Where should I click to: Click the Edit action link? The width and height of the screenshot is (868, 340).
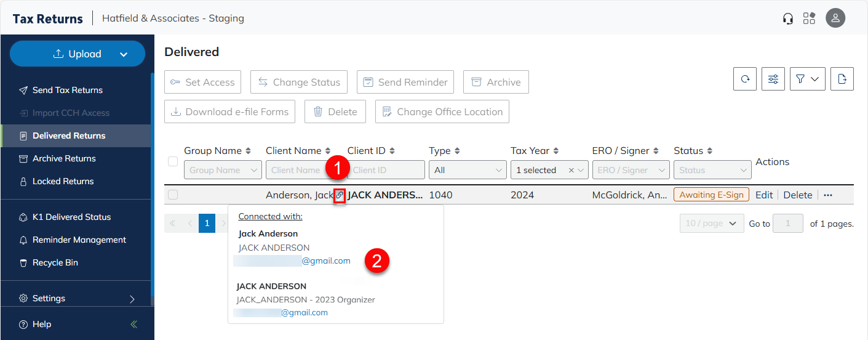(x=764, y=195)
